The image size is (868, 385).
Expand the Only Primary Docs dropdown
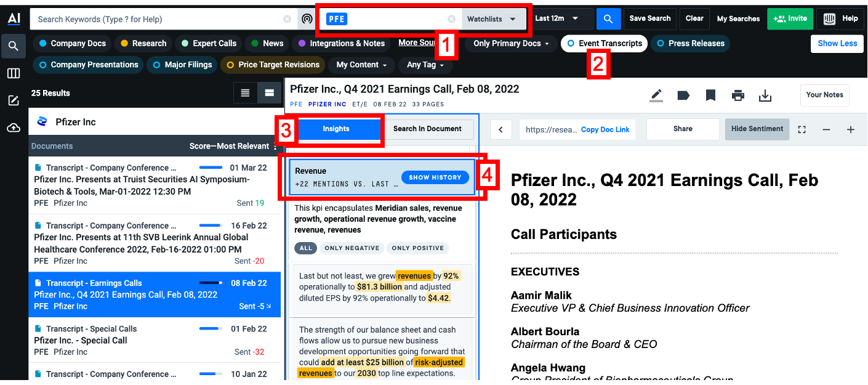(510, 44)
